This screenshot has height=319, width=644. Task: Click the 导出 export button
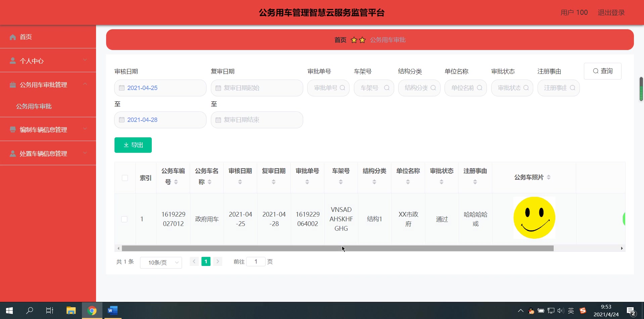tap(133, 145)
